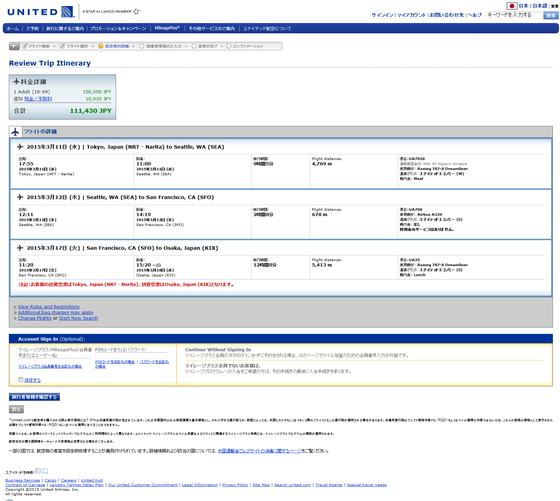
Task: Click the マイアカウント link
Action: point(411,15)
